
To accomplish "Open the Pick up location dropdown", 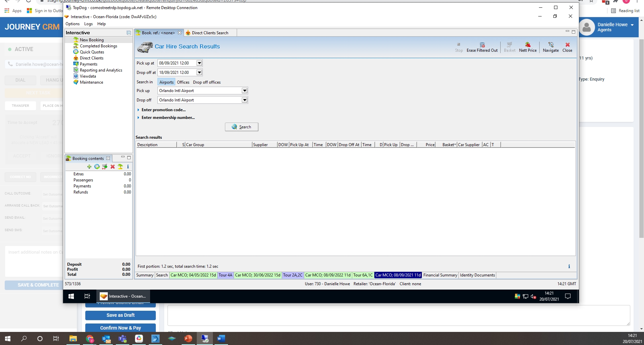I will point(244,91).
